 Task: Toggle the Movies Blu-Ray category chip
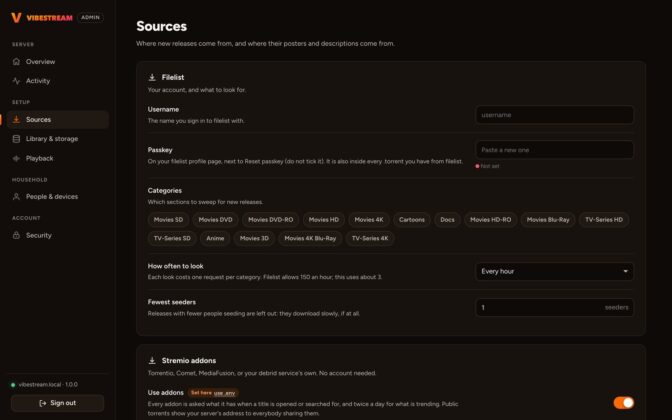(548, 220)
